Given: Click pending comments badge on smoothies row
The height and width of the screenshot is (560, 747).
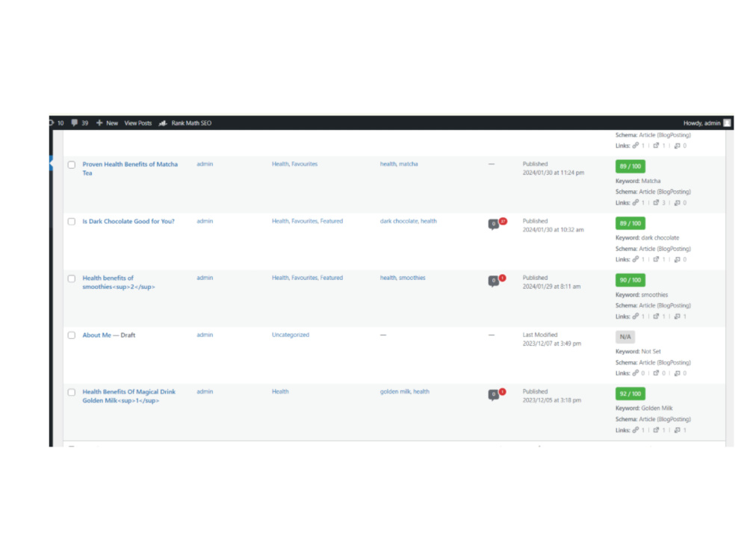Looking at the screenshot, I should [502, 278].
